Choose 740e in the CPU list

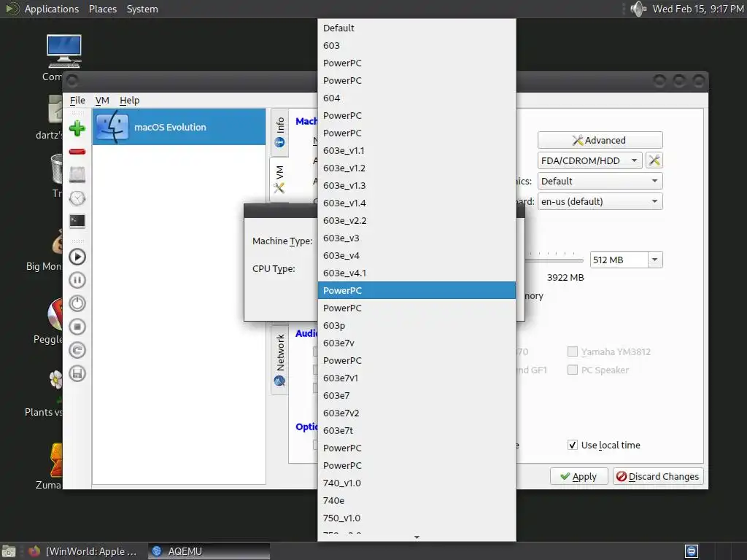point(417,500)
